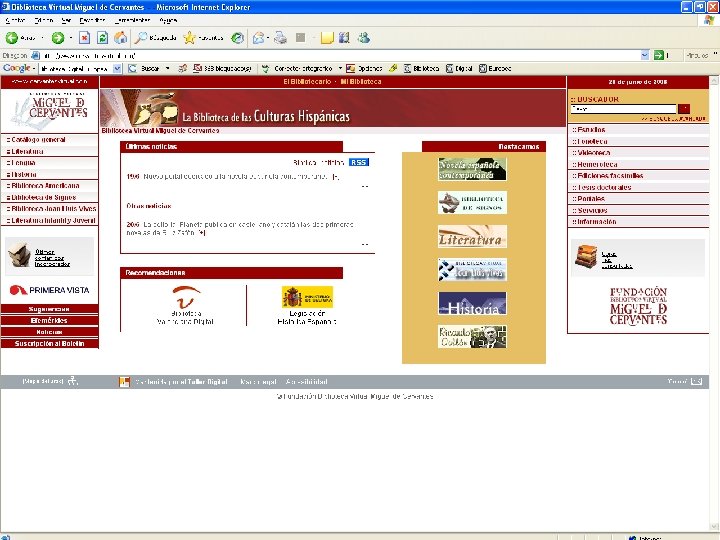This screenshot has width=720, height=540.
Task: Open the Ayuda menu
Action: coord(168,20)
